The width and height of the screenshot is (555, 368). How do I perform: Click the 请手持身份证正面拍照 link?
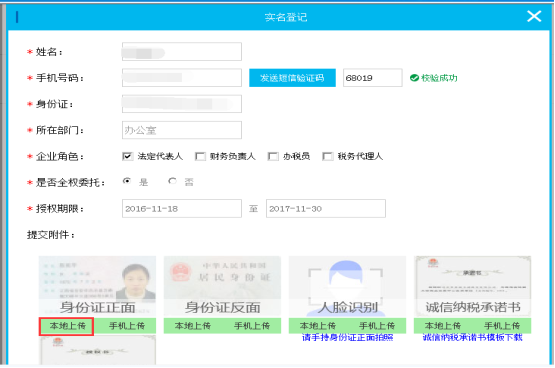(x=348, y=338)
